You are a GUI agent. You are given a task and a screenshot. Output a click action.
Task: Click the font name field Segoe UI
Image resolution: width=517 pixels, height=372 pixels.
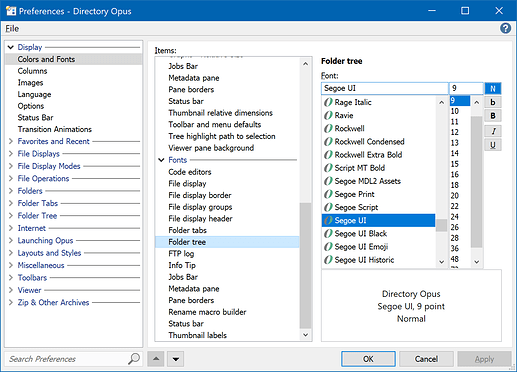pos(384,88)
